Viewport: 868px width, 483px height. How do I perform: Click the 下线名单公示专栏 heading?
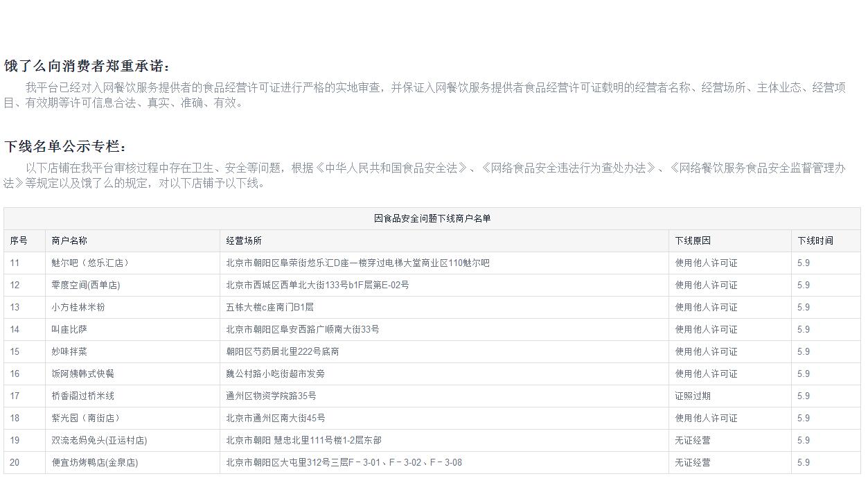(x=65, y=147)
